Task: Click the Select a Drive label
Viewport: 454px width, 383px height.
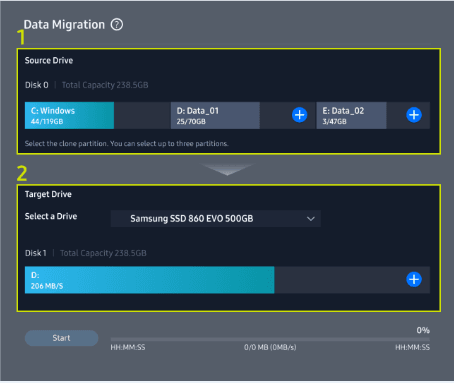Action: 51,216
